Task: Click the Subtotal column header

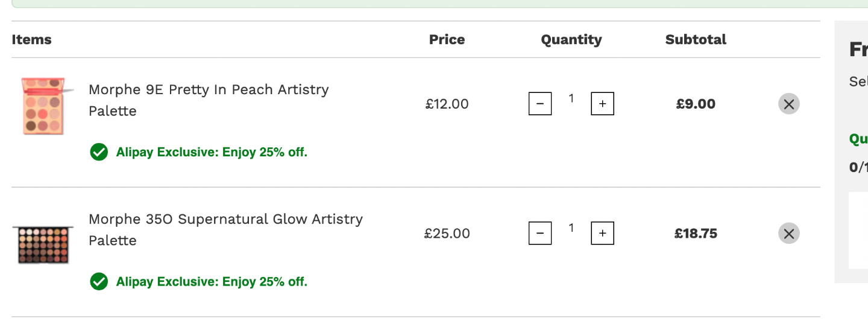Action: point(696,40)
